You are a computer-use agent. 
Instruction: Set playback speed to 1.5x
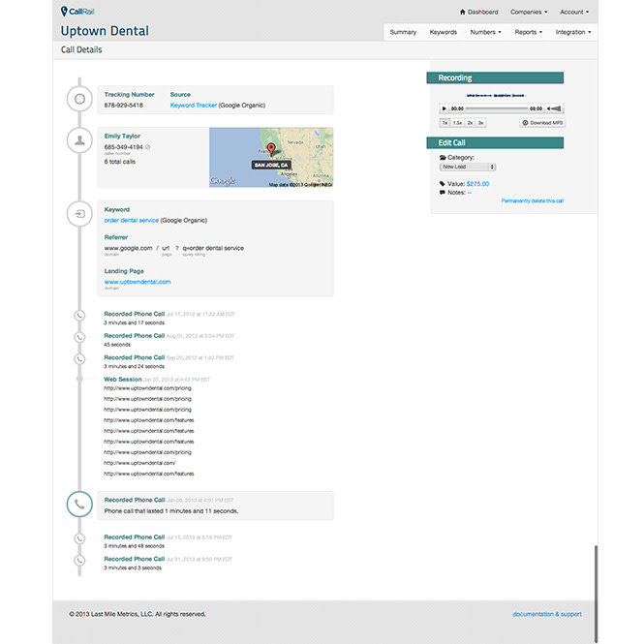pos(457,123)
